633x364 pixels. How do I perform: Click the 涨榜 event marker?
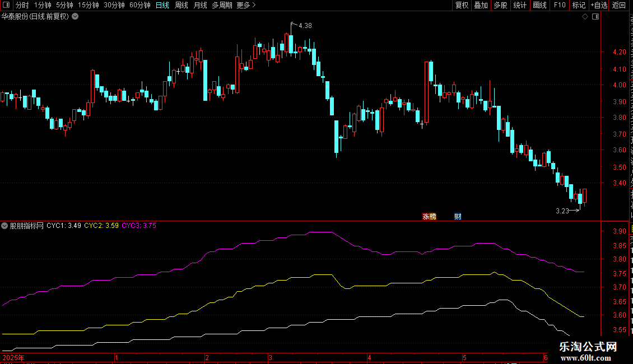[429, 217]
